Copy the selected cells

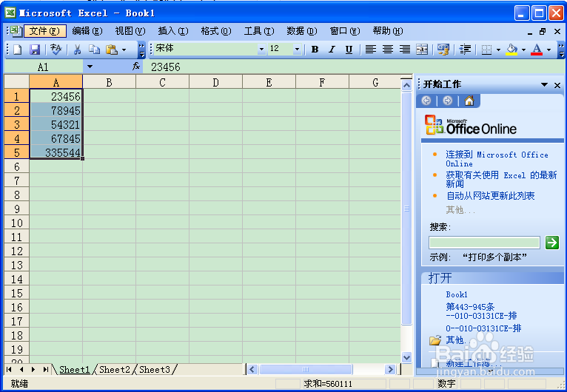[94, 50]
